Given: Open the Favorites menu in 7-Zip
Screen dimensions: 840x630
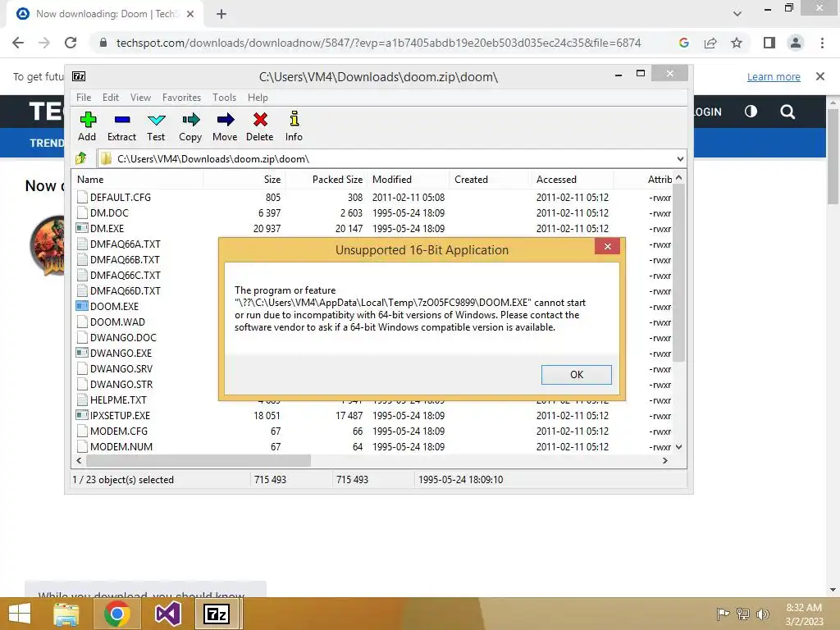Looking at the screenshot, I should pos(181,98).
